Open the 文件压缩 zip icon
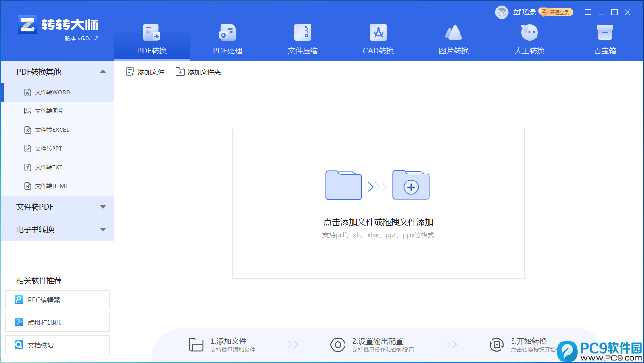Viewport: 644px width, 363px height. click(x=303, y=32)
